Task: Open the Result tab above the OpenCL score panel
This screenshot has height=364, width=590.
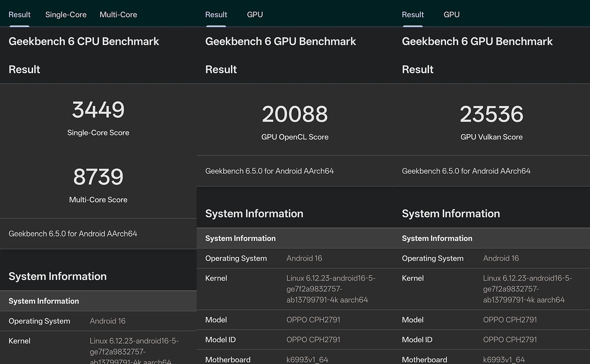Action: coord(216,15)
